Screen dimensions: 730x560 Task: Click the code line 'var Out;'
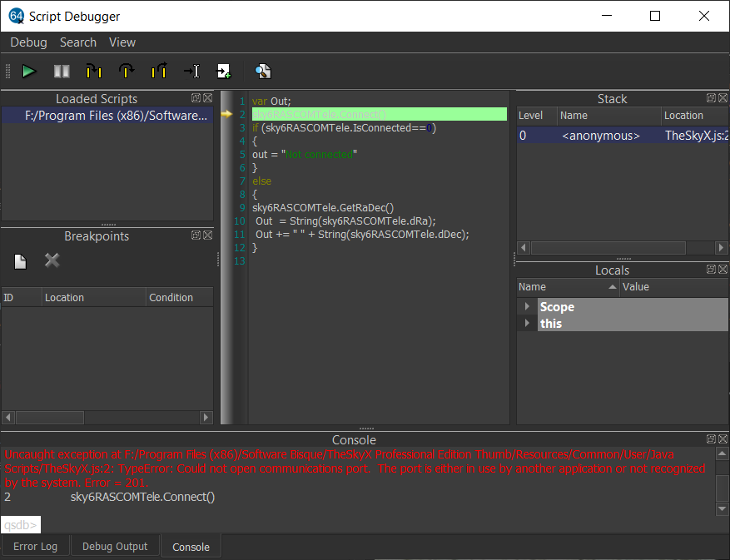(x=271, y=101)
